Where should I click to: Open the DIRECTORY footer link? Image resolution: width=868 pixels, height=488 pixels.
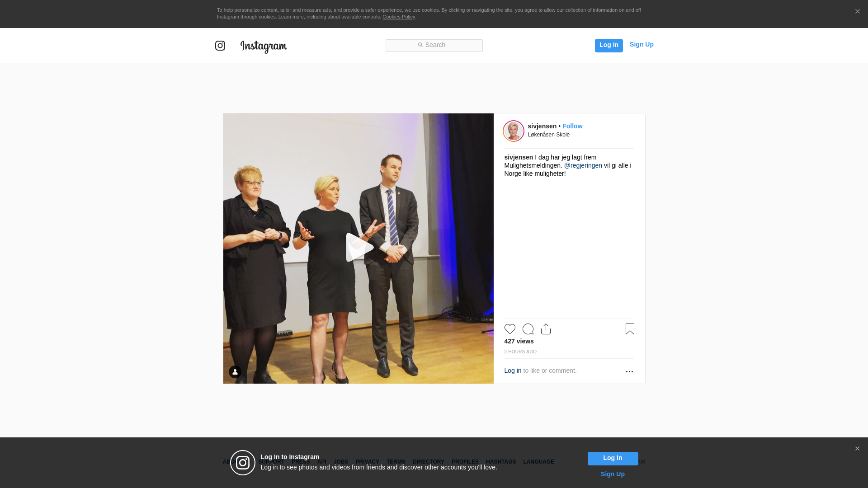pyautogui.click(x=428, y=462)
